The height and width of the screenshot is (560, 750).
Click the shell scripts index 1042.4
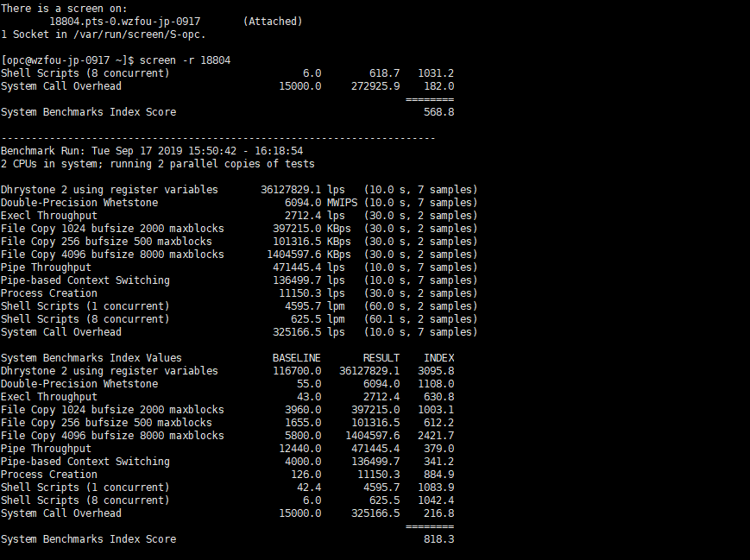(x=436, y=500)
